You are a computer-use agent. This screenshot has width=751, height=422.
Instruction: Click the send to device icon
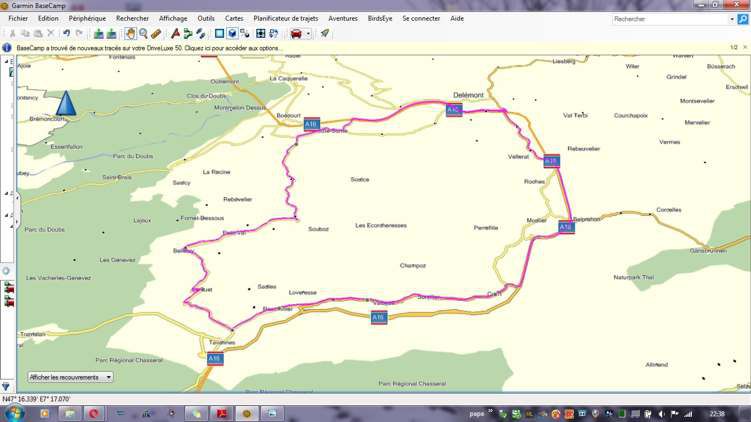[98, 33]
